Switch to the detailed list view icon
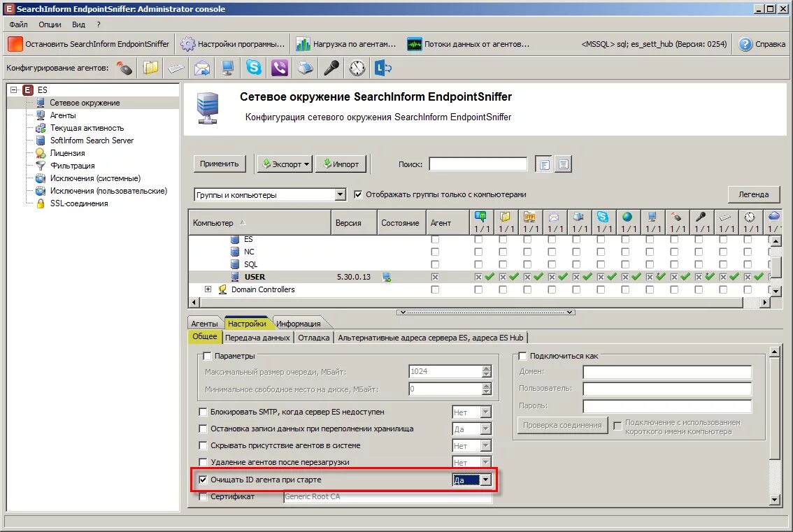 [564, 164]
